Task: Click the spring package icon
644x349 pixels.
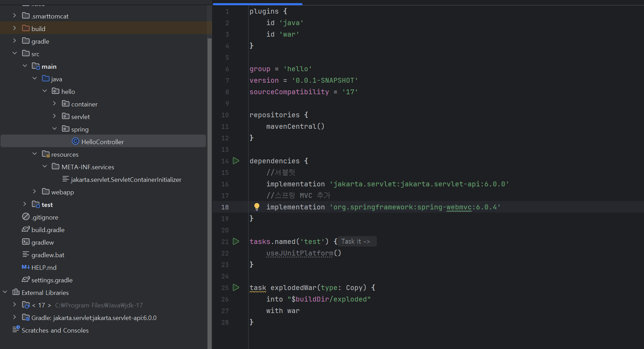Action: (66, 129)
